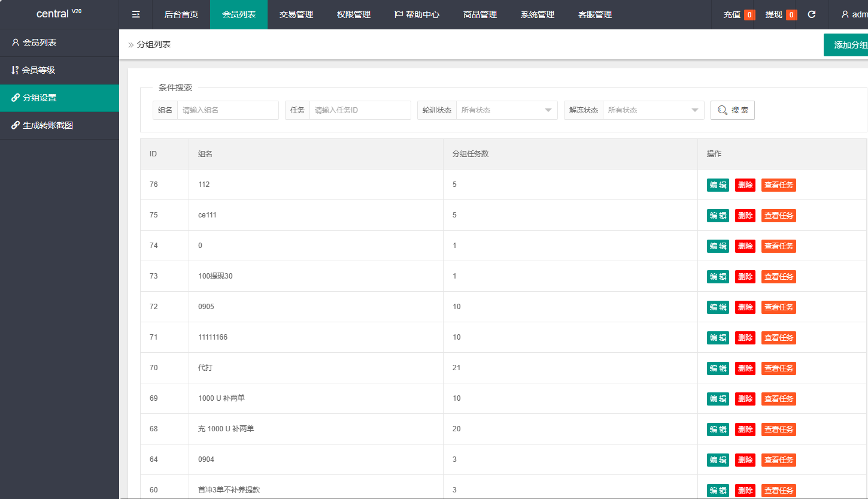The width and height of the screenshot is (868, 499).
Task: Click 删除 for group ID 69
Action: point(745,399)
